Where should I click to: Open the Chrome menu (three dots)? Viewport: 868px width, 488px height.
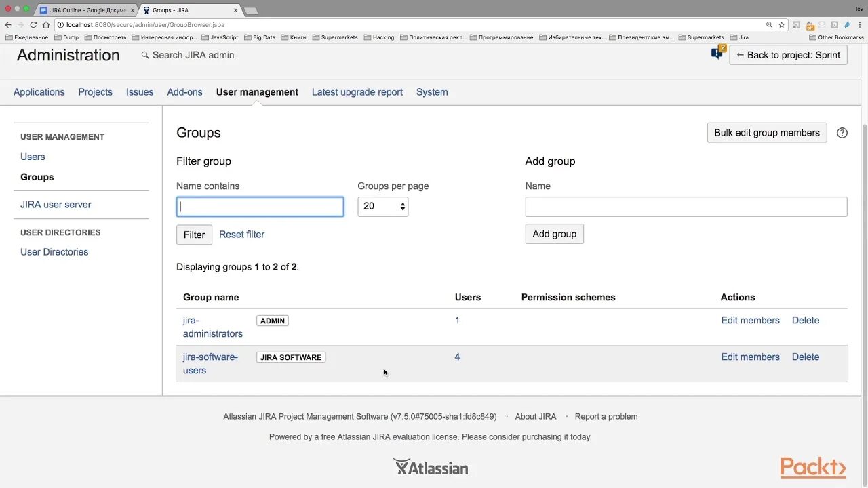coord(861,24)
